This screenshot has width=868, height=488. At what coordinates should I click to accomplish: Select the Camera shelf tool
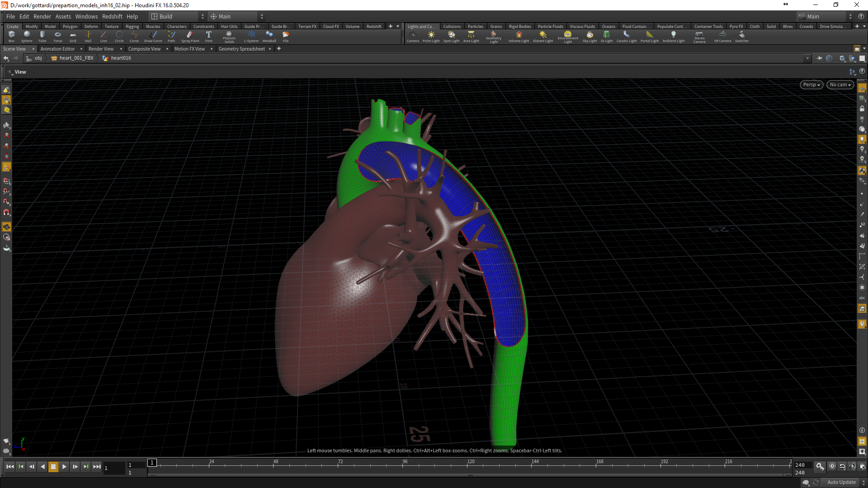click(x=412, y=36)
